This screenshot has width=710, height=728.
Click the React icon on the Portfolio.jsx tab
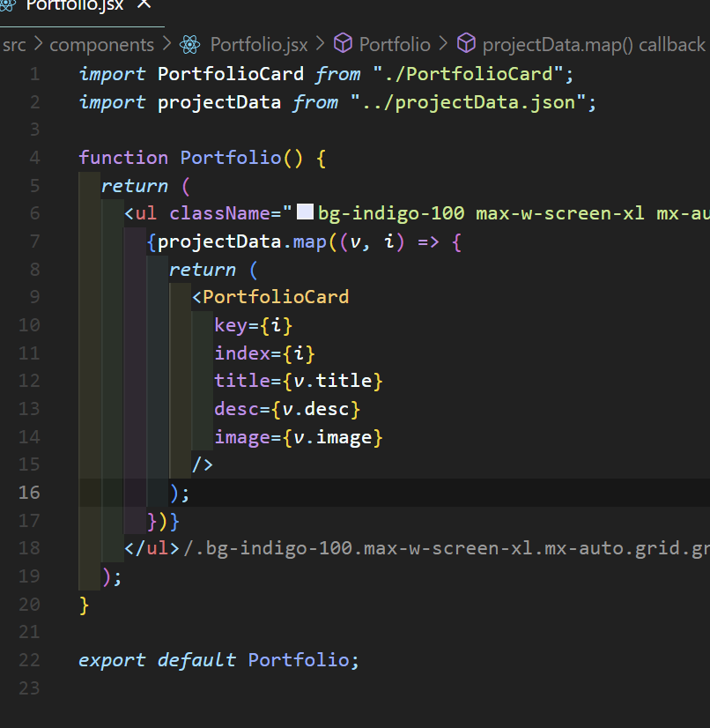8,4
